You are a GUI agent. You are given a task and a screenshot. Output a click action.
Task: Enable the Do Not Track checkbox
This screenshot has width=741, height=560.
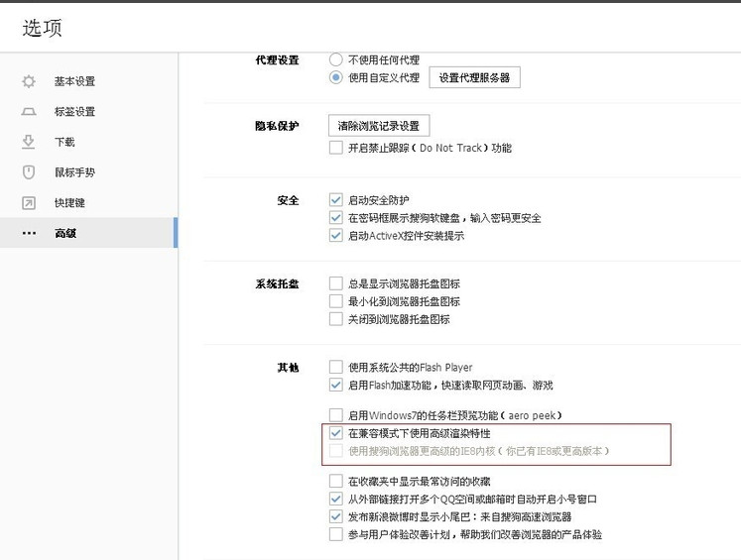pos(335,148)
